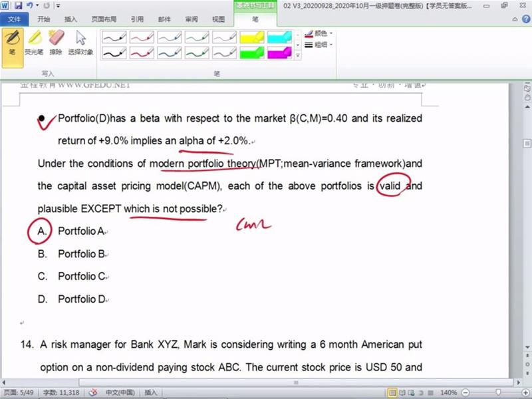The image size is (532, 399).
Task: Click the 140% zoom level button
Action: 448,392
